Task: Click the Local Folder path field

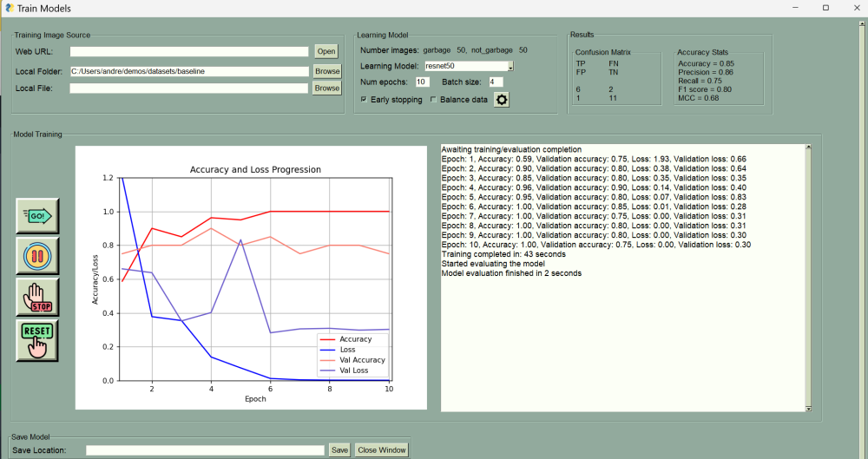Action: [x=189, y=71]
